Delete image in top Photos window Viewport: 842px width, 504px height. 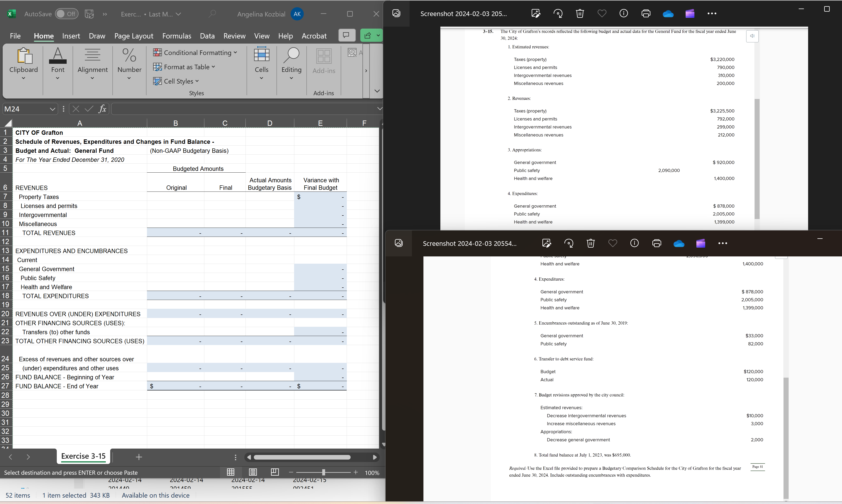tap(580, 14)
